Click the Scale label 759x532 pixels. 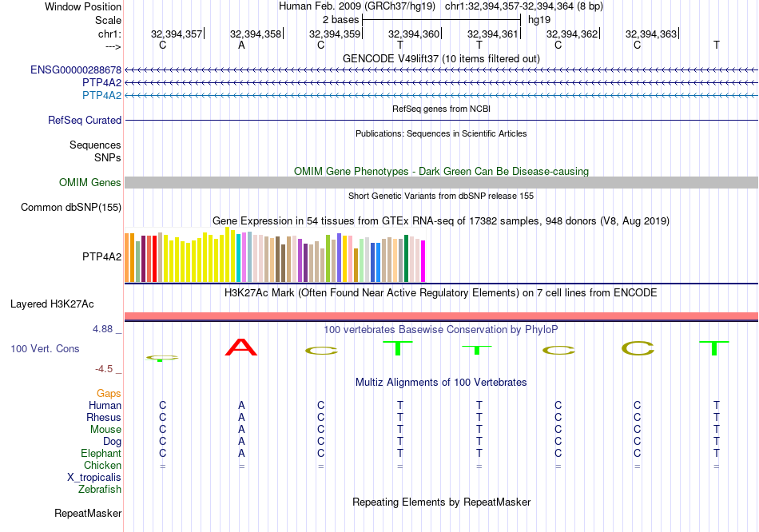[108, 20]
